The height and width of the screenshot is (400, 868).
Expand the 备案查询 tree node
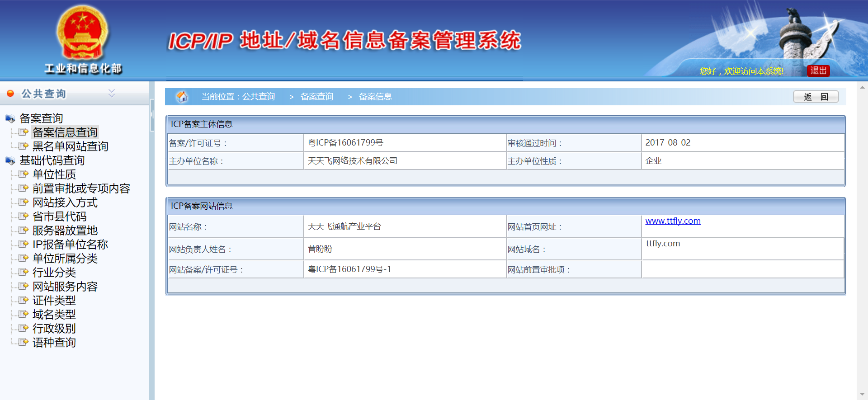pyautogui.click(x=41, y=118)
